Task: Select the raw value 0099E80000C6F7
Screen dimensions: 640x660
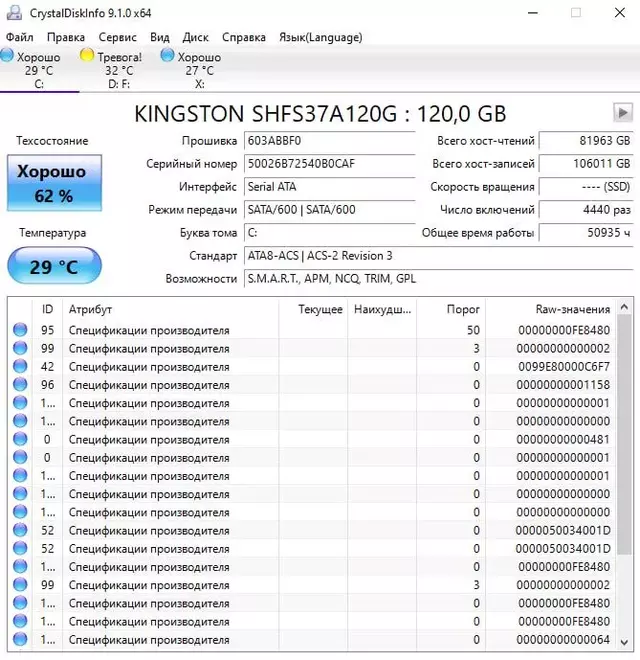Action: tap(564, 367)
